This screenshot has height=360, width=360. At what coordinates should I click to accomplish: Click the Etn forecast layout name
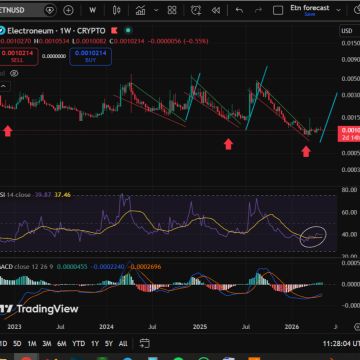point(310,8)
